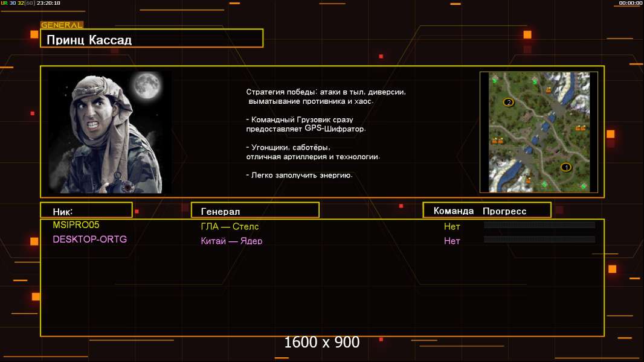Click the 23:20:10 clock readout at top-left
Viewport: 644px width, 362px height.
48,3
